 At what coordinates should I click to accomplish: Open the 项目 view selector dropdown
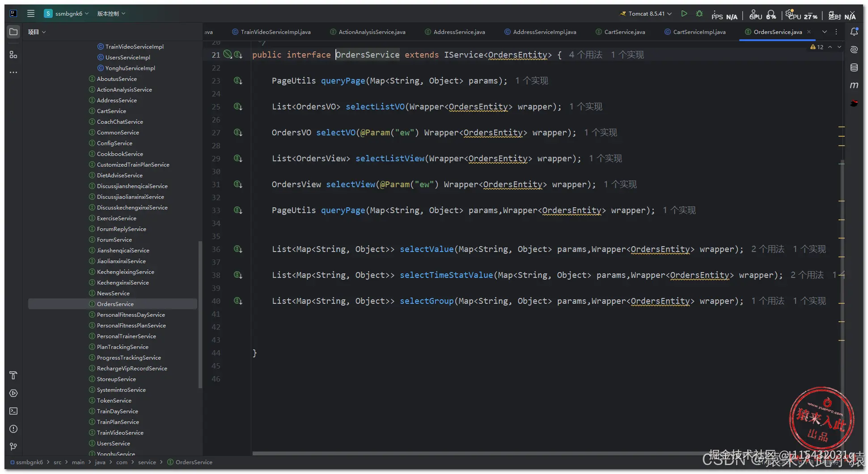pyautogui.click(x=37, y=32)
